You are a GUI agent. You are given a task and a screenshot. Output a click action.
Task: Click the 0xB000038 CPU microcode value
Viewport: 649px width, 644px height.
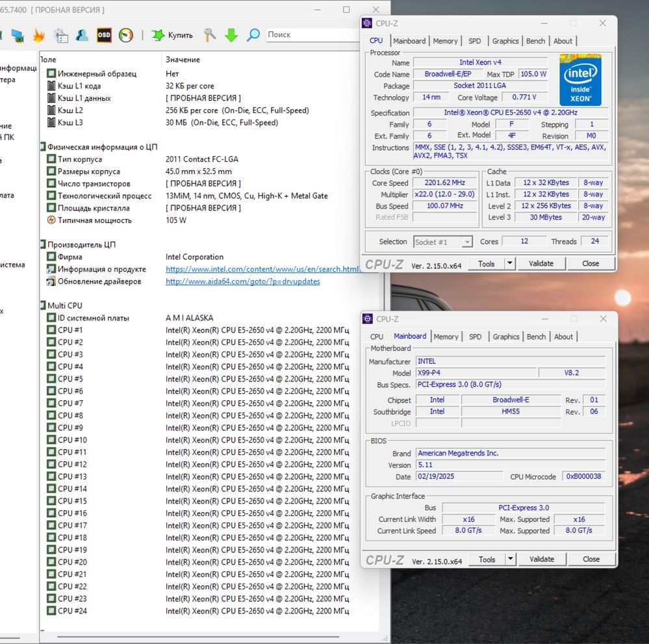583,477
